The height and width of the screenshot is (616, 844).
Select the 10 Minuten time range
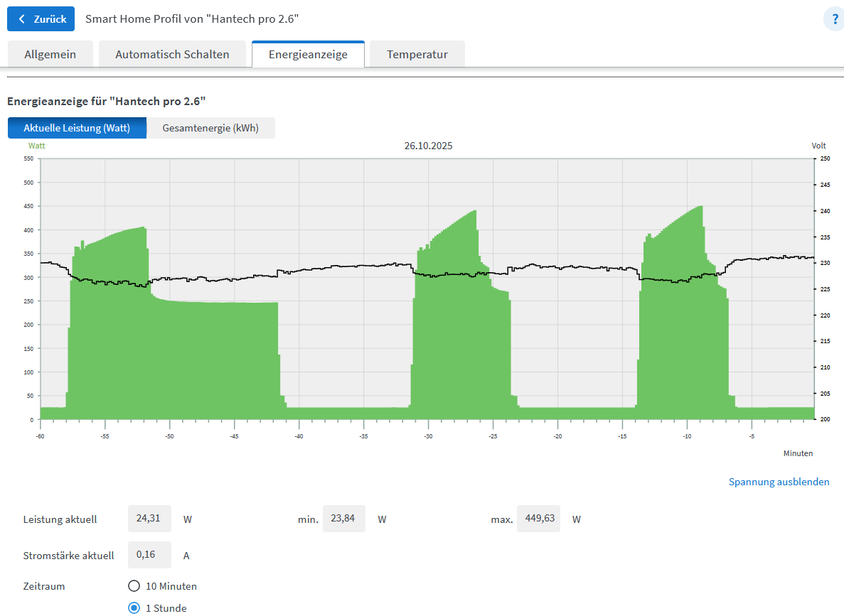point(134,586)
